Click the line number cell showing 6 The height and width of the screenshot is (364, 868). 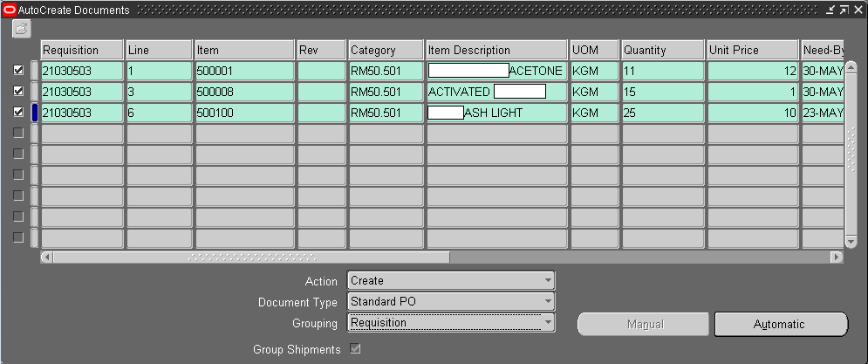tap(159, 113)
